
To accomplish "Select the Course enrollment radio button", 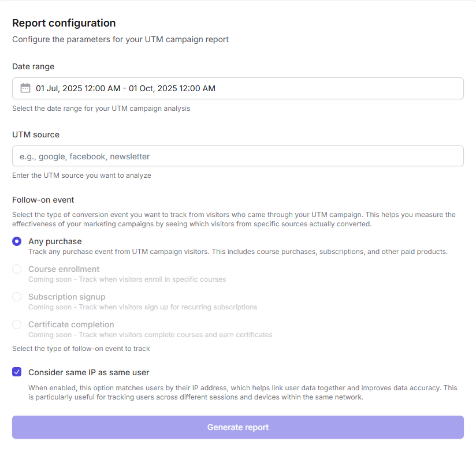I will (17, 269).
